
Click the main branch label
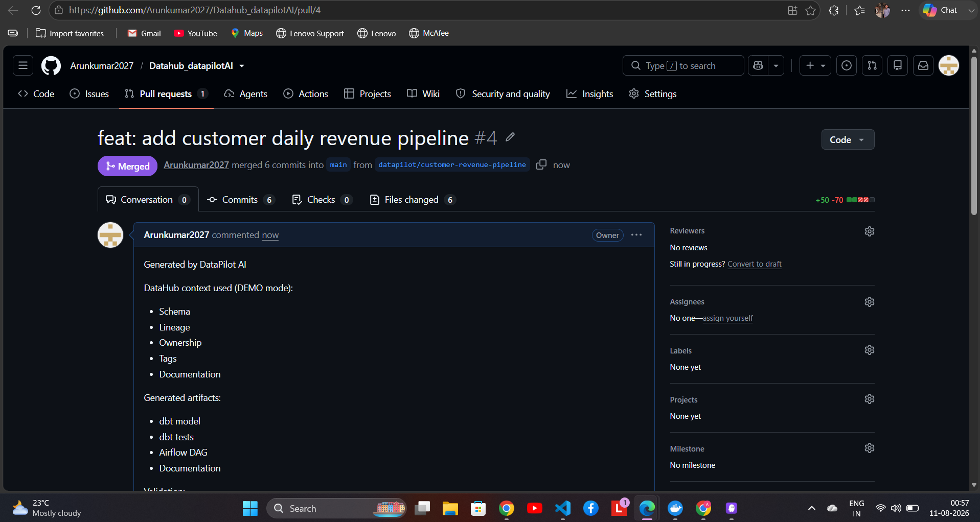click(x=338, y=164)
